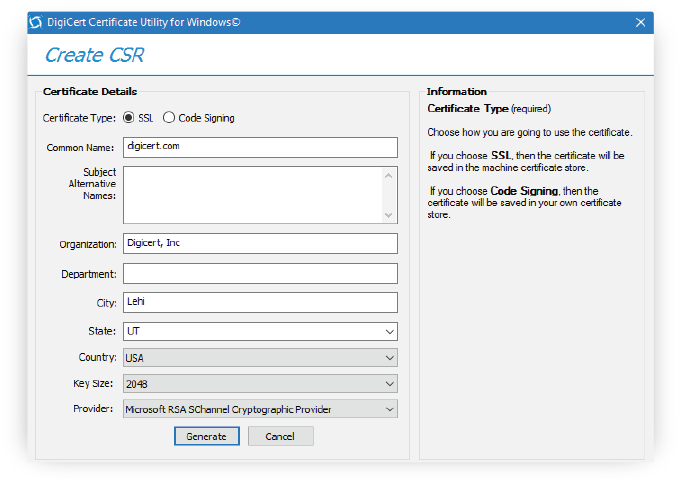Click the Organization input field
The height and width of the screenshot is (479, 680).
[260, 244]
